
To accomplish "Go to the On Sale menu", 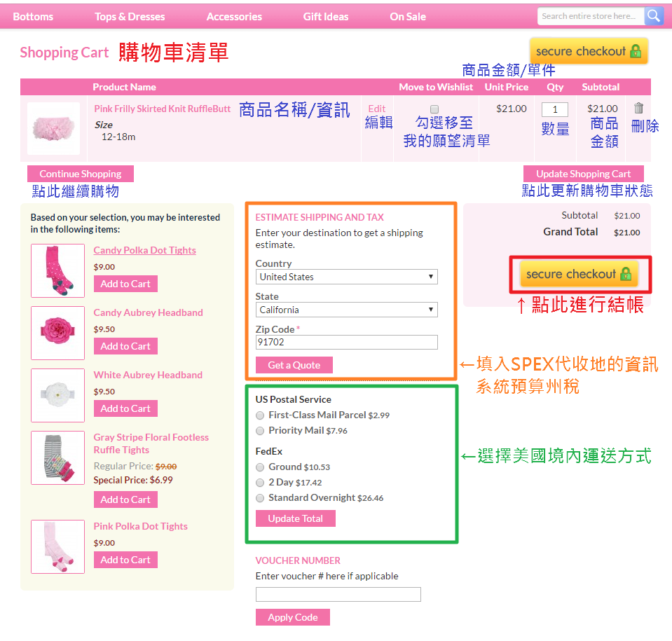I will click(x=408, y=17).
